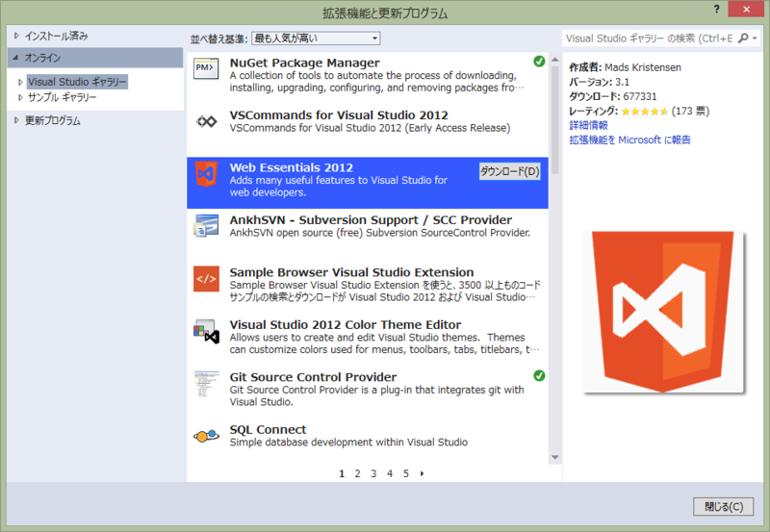Click the VSCommands extension icon
Viewport: 770px width, 532px height.
point(206,121)
